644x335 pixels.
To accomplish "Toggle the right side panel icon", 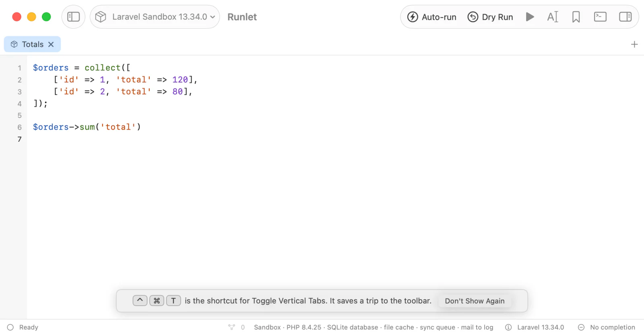I will coord(625,17).
